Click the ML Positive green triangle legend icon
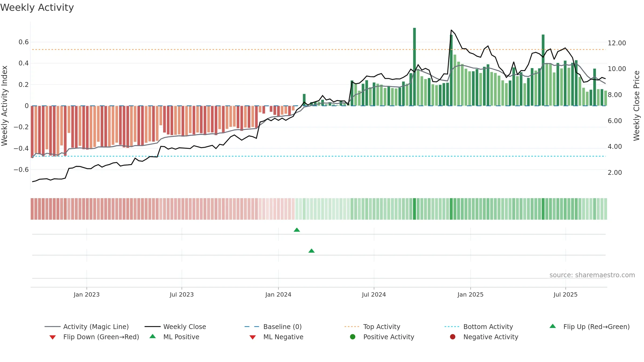The image size is (644, 362). click(153, 336)
